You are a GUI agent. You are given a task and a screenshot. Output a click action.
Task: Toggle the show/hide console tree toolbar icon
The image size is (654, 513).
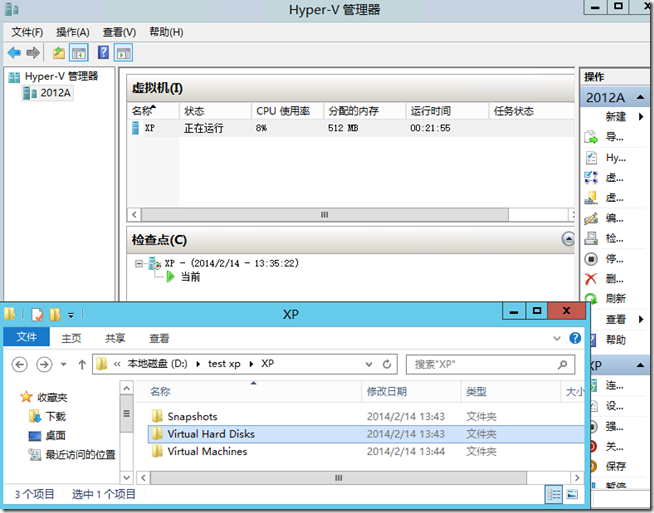point(79,53)
